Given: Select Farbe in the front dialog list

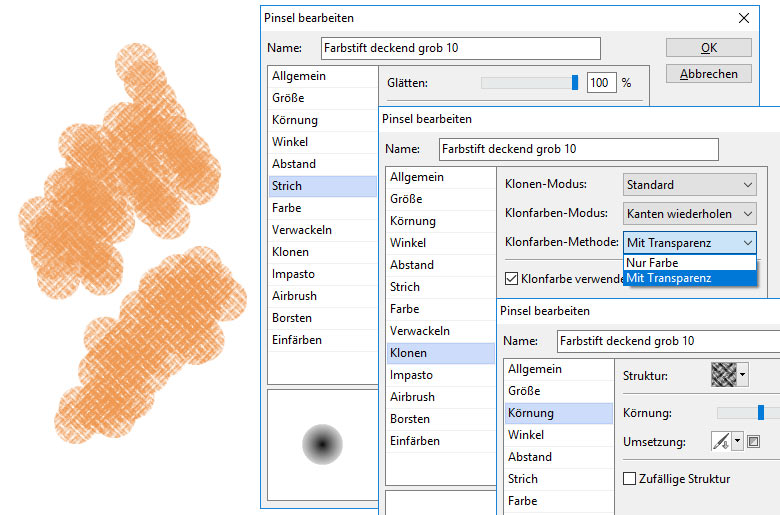Looking at the screenshot, I should pos(559,501).
